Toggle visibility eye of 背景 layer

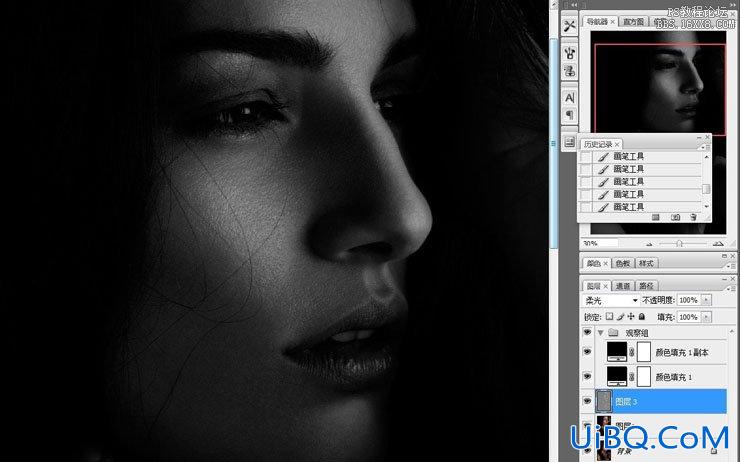click(x=587, y=451)
